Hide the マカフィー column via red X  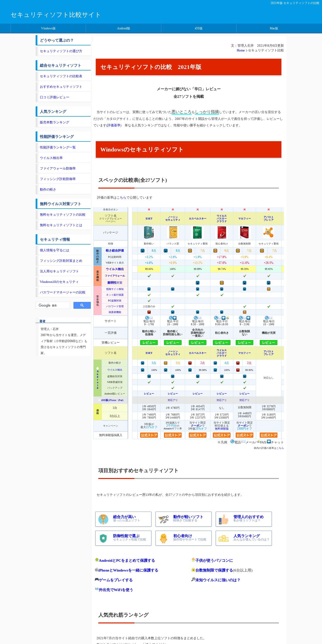click(245, 209)
